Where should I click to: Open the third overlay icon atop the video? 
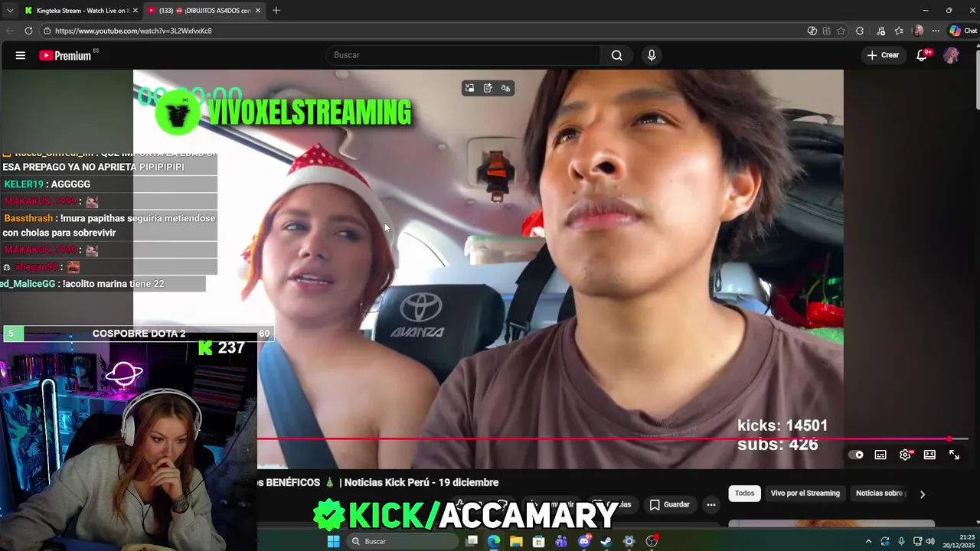(x=505, y=88)
